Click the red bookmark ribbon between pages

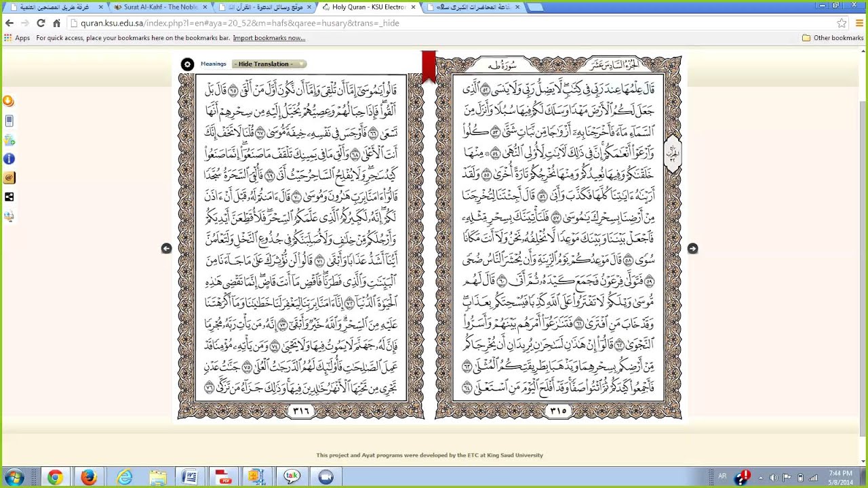(429, 66)
